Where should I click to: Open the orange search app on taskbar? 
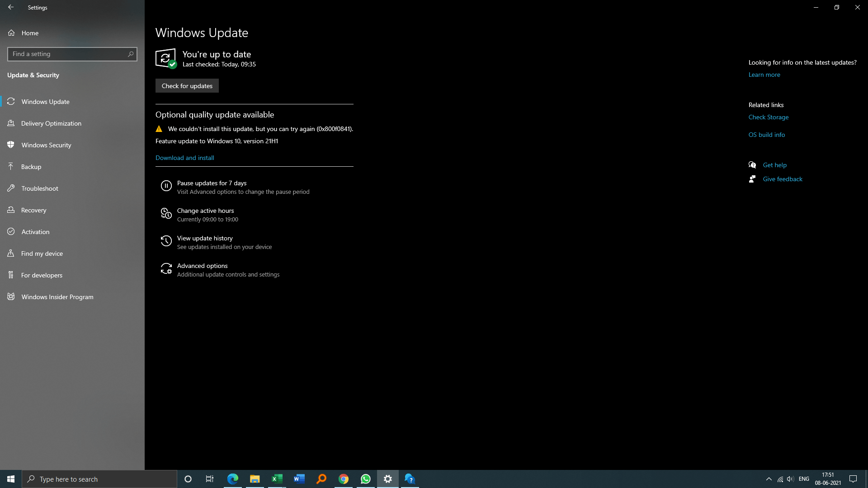pyautogui.click(x=321, y=479)
